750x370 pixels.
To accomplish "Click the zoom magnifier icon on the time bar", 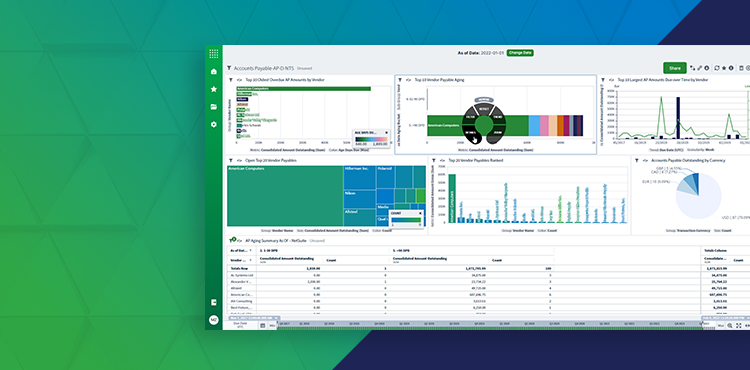I will [730, 326].
